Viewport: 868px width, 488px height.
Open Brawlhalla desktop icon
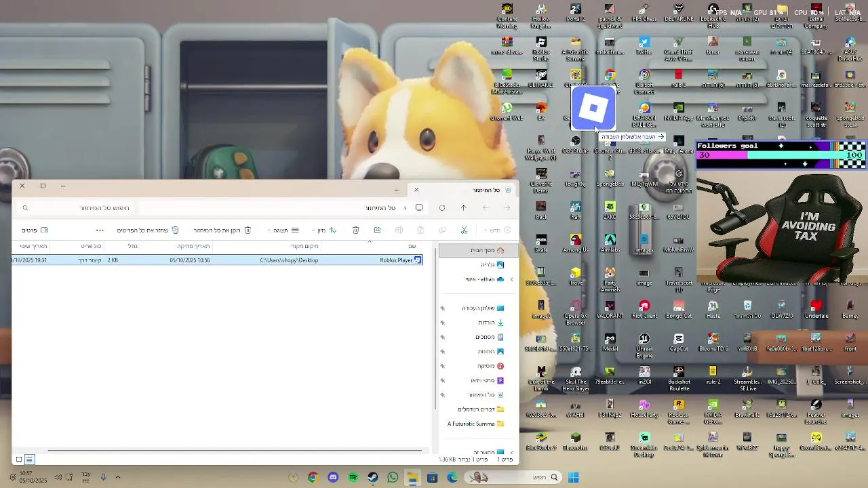pos(747,409)
